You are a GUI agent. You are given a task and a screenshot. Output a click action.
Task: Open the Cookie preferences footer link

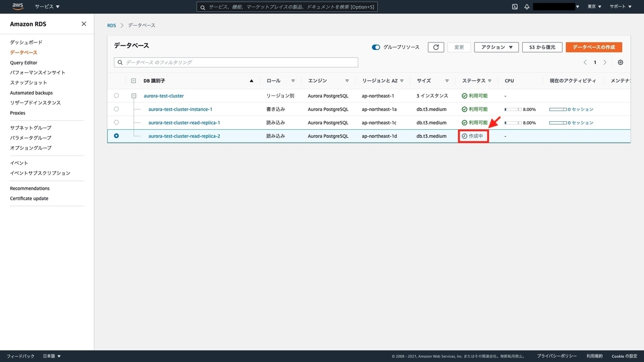point(624,356)
